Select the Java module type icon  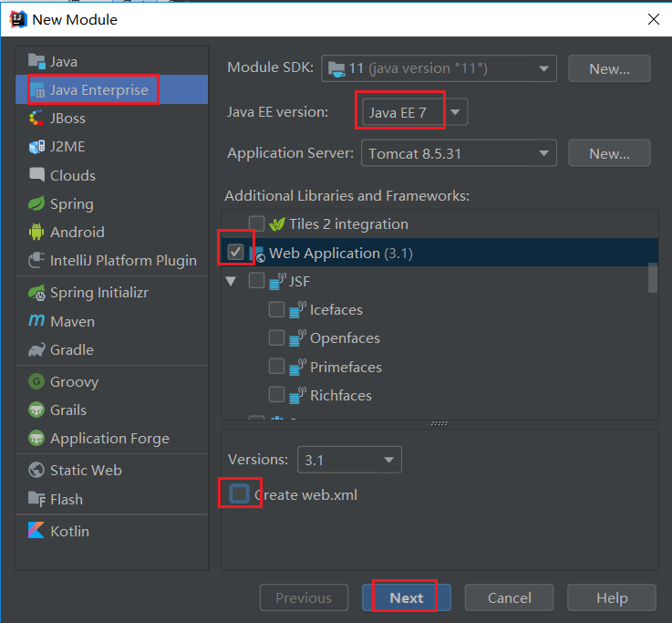tap(36, 62)
